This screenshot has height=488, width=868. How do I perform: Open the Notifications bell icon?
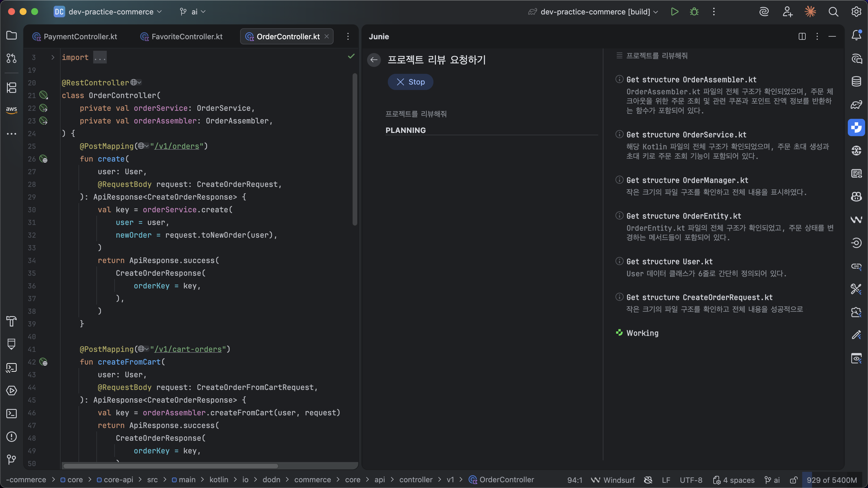point(856,35)
